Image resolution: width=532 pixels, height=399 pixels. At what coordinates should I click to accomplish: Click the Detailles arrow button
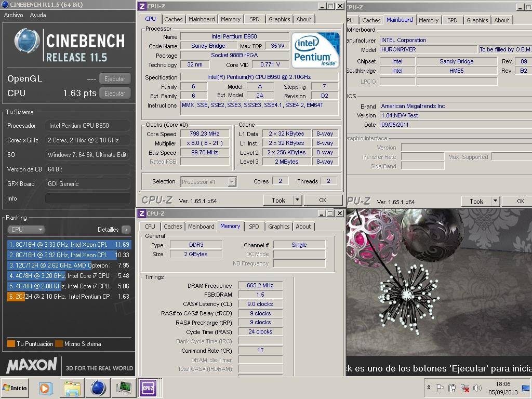[126, 230]
